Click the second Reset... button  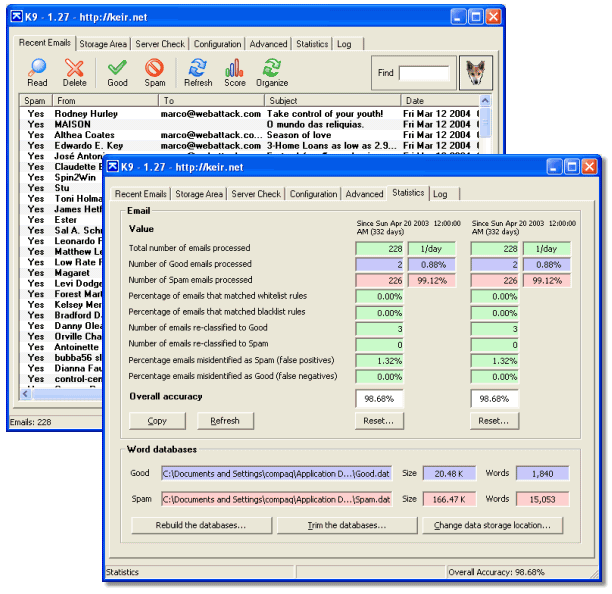coord(494,421)
